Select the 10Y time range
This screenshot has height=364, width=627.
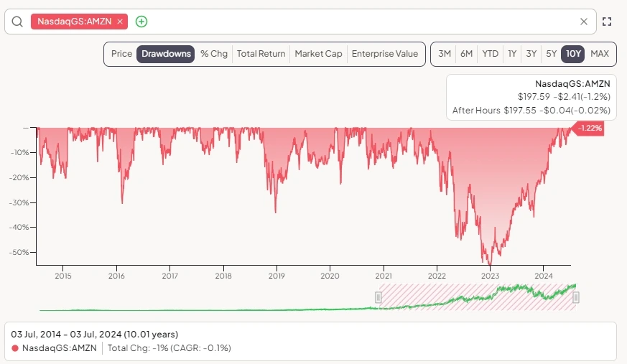tap(573, 54)
